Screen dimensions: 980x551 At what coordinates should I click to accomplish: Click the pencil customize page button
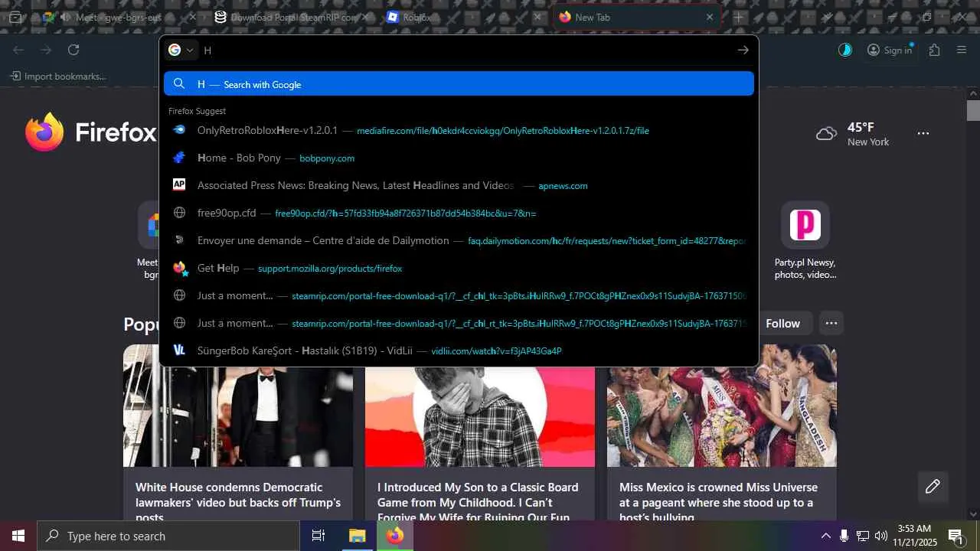pyautogui.click(x=933, y=487)
